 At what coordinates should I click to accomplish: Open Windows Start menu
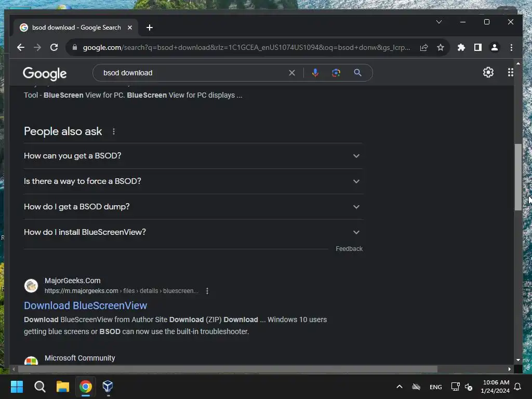point(17,387)
